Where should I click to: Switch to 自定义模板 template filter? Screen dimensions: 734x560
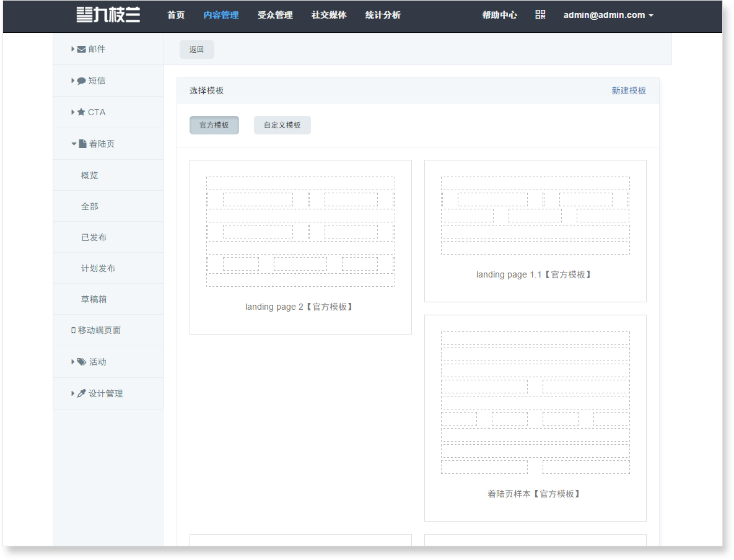click(x=282, y=125)
